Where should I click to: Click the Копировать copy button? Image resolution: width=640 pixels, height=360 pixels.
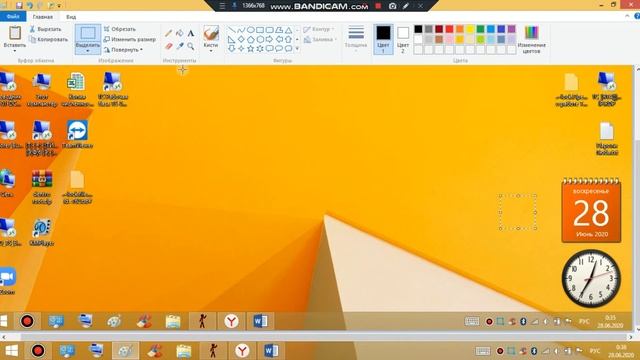point(49,40)
